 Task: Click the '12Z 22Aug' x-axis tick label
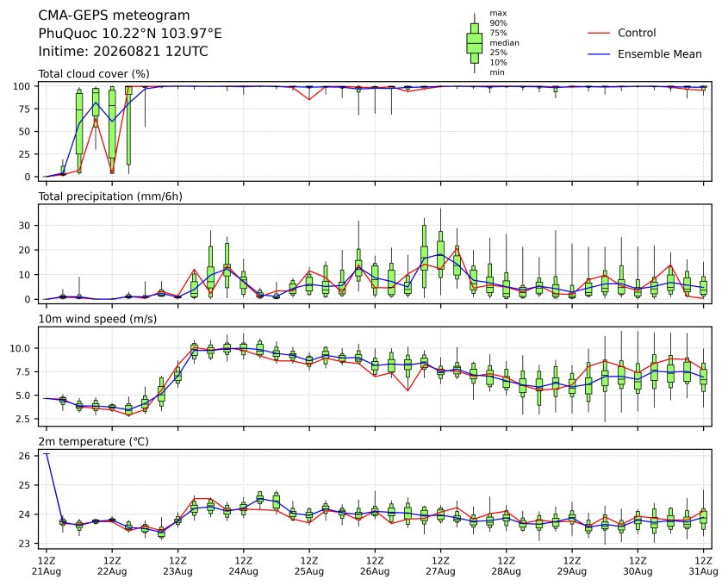(112, 566)
